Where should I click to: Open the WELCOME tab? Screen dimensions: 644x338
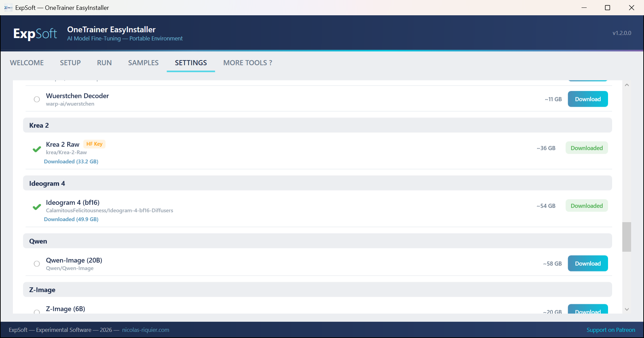pyautogui.click(x=27, y=63)
